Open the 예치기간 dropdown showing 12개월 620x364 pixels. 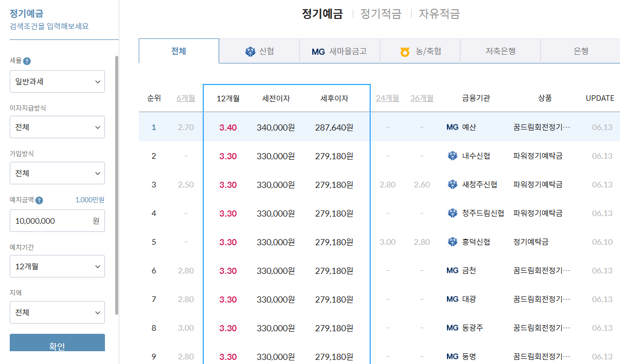coord(57,266)
